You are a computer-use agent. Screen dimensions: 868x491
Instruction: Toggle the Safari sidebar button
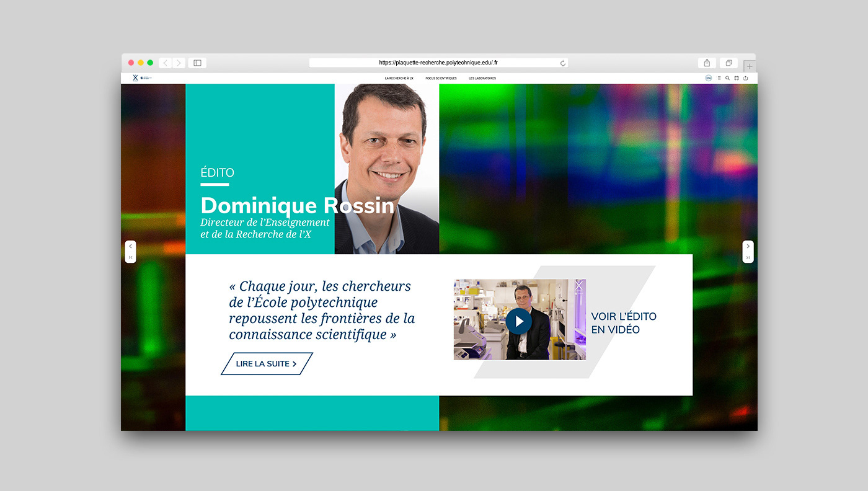pos(197,63)
